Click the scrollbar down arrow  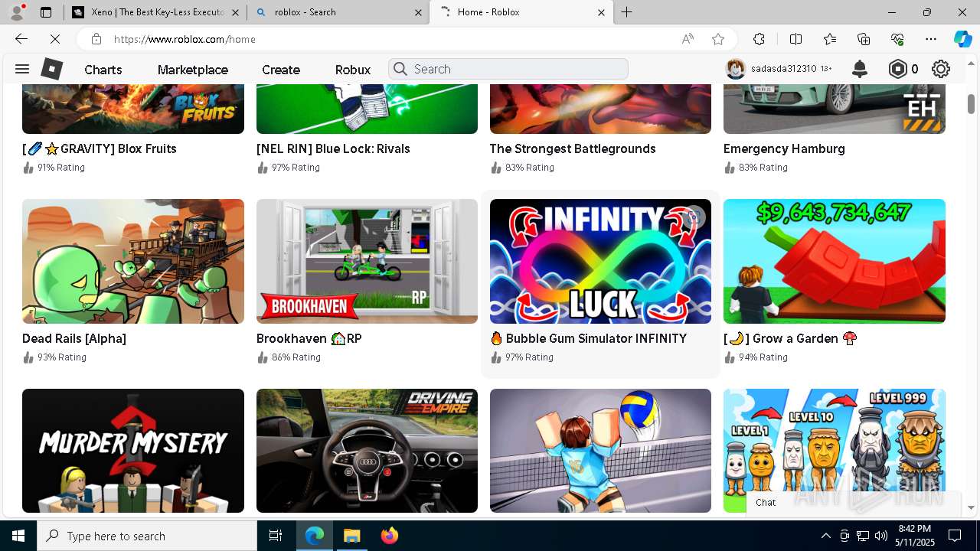click(971, 507)
